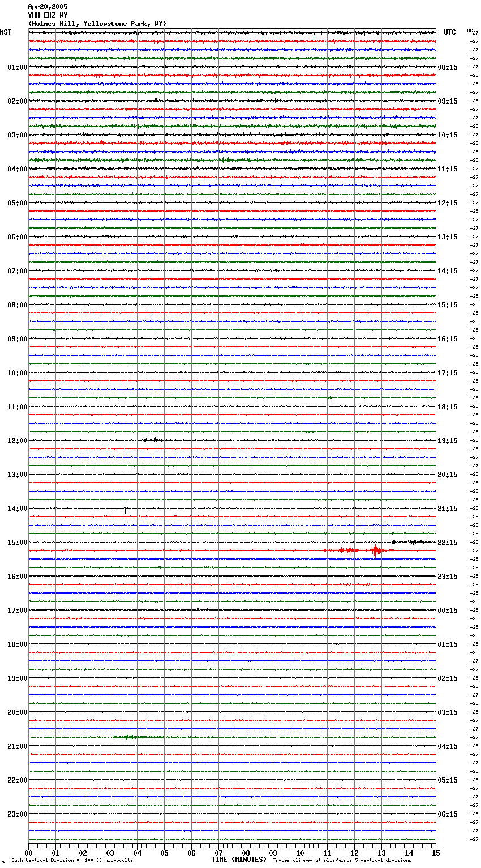The height and width of the screenshot is (868, 481).
Task: Click the 11:15 UTC time label
Action: point(448,169)
